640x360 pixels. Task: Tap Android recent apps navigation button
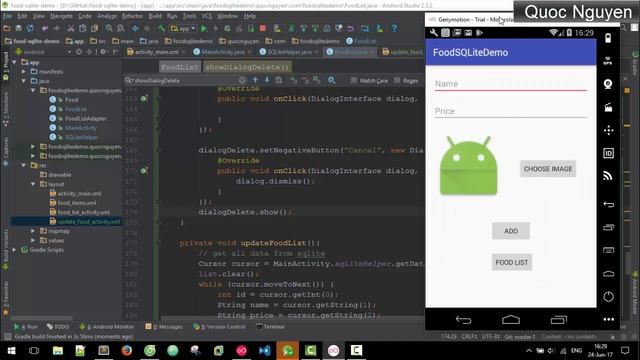tap(559, 320)
